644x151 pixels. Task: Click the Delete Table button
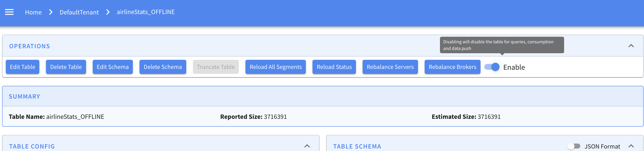(66, 67)
